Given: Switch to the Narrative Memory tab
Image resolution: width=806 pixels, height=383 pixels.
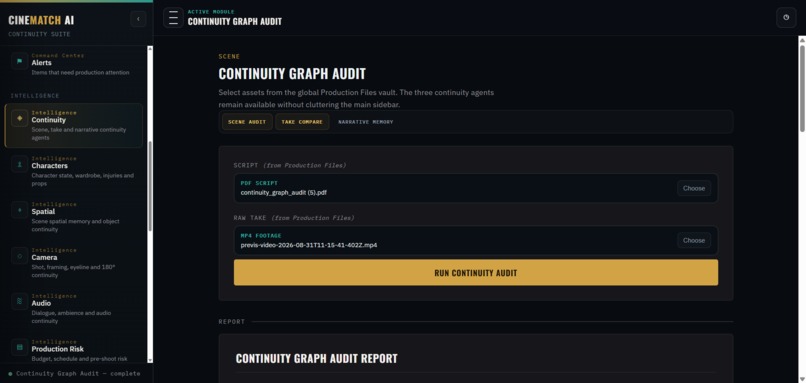Looking at the screenshot, I should tap(365, 122).
